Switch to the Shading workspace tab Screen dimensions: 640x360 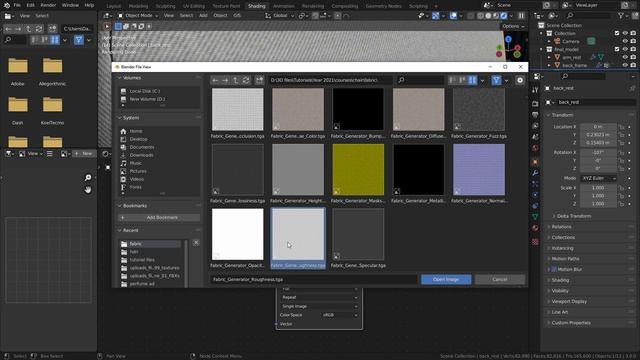257,6
